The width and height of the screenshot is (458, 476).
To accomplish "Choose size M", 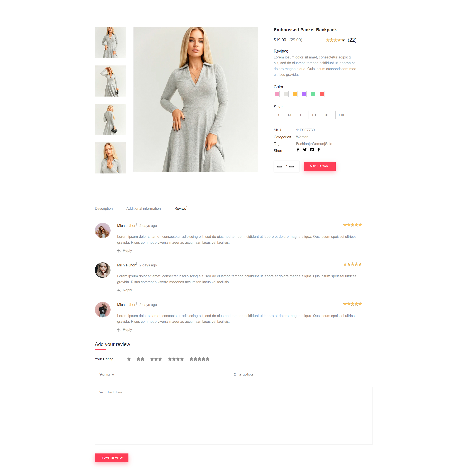I will point(289,115).
